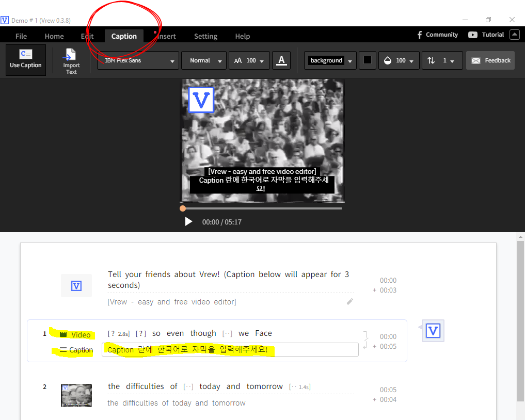
Task: Open the File menu
Action: pyautogui.click(x=21, y=36)
